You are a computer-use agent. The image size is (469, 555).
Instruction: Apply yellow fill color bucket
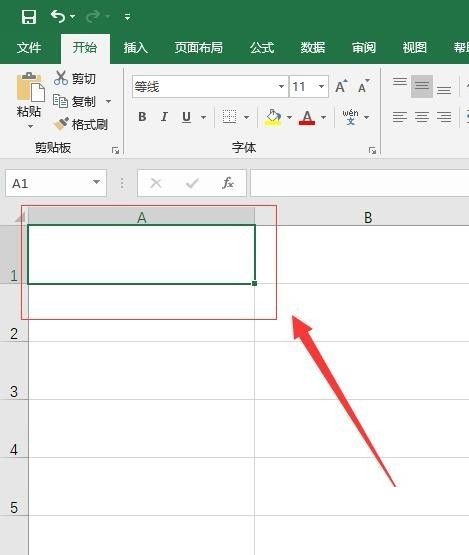[273, 117]
